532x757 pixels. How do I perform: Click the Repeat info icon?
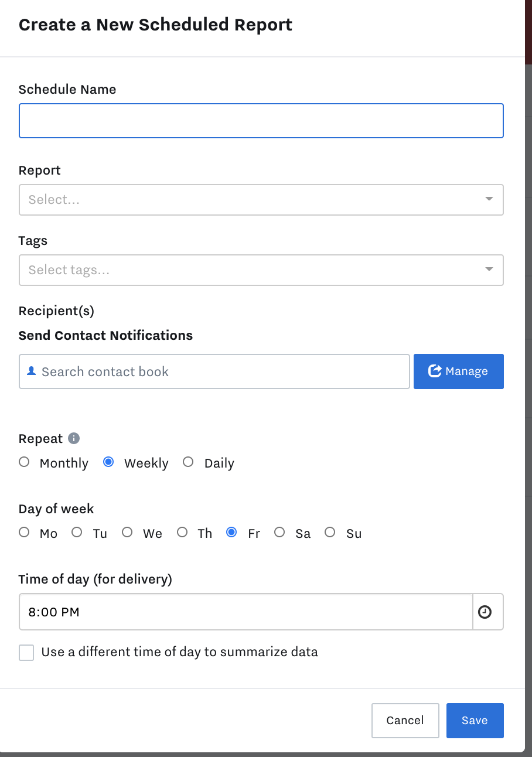click(x=74, y=438)
